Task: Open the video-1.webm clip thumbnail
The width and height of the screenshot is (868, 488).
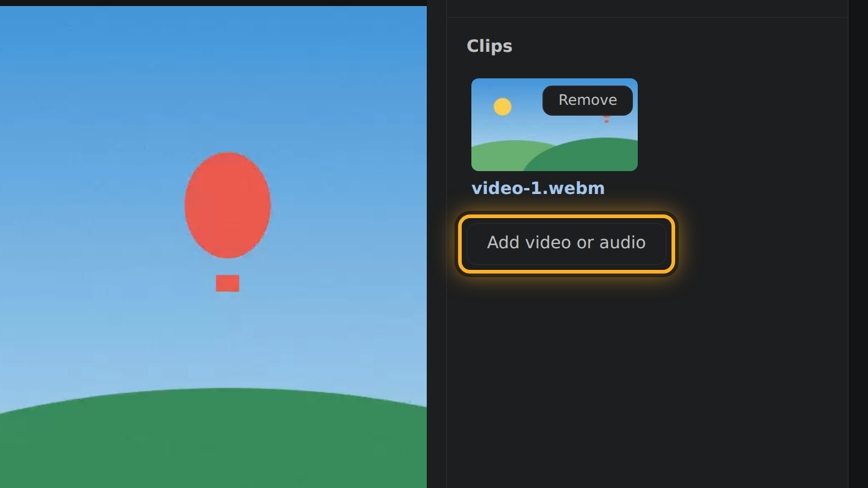Action: pos(555,125)
